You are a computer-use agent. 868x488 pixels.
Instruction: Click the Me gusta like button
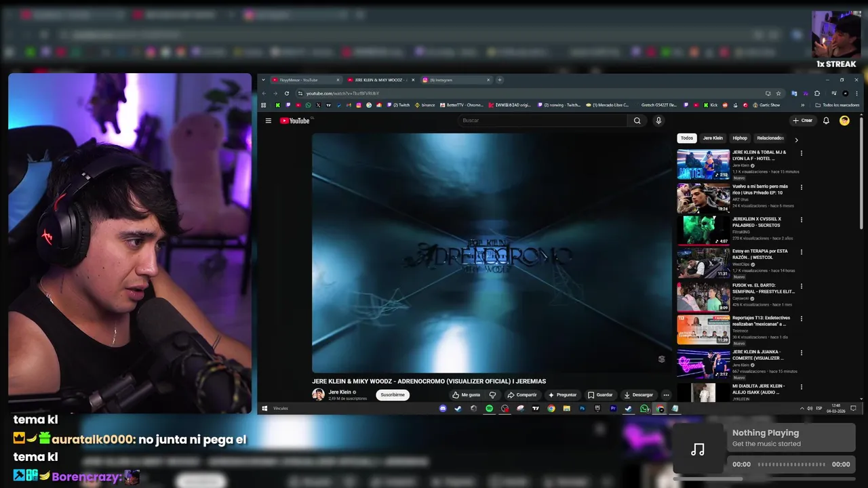pos(467,394)
